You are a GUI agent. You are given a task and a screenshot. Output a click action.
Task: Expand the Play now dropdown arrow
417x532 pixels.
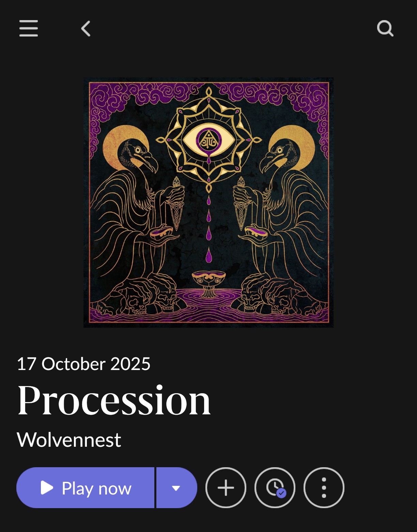(176, 488)
